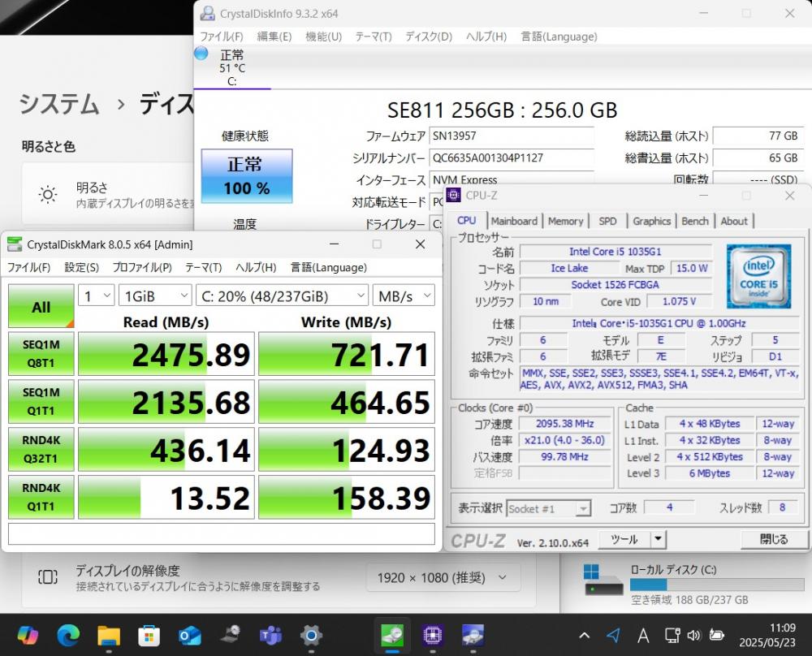Switch to CPU-Z About tab
The height and width of the screenshot is (656, 812).
pyautogui.click(x=734, y=221)
